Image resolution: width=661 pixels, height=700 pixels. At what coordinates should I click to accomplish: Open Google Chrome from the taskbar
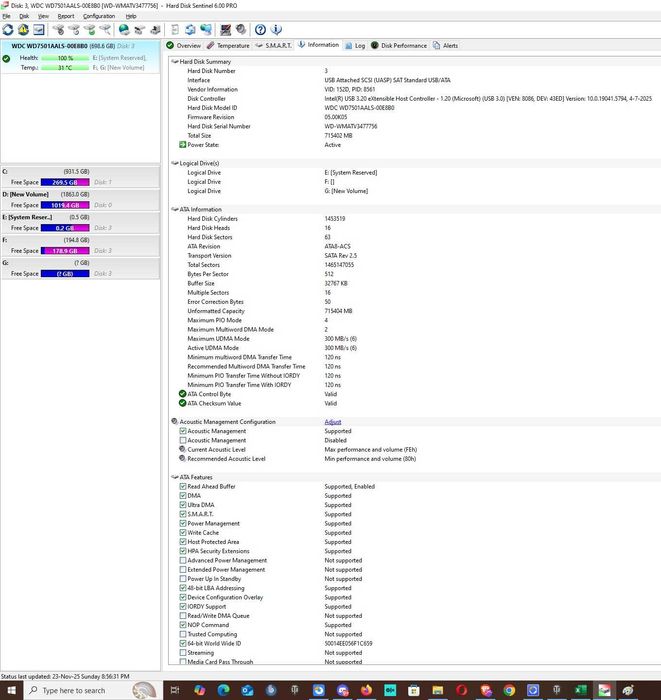click(x=509, y=690)
